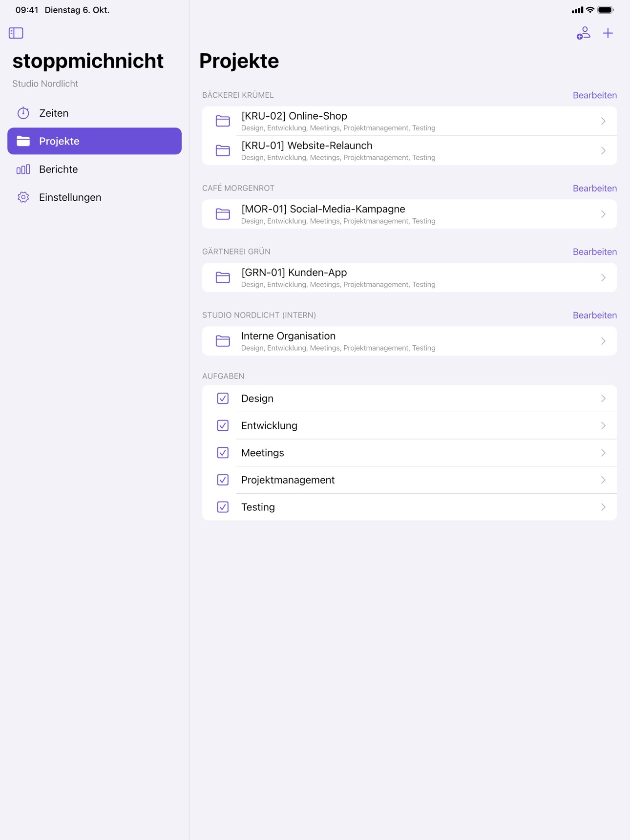Open chevron on Testing task row
This screenshot has height=840, width=630.
pos(603,507)
